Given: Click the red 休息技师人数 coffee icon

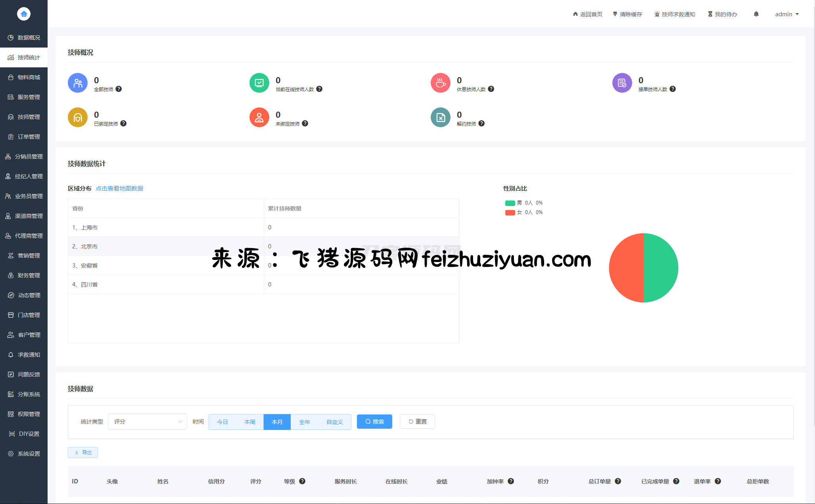Looking at the screenshot, I should (441, 83).
